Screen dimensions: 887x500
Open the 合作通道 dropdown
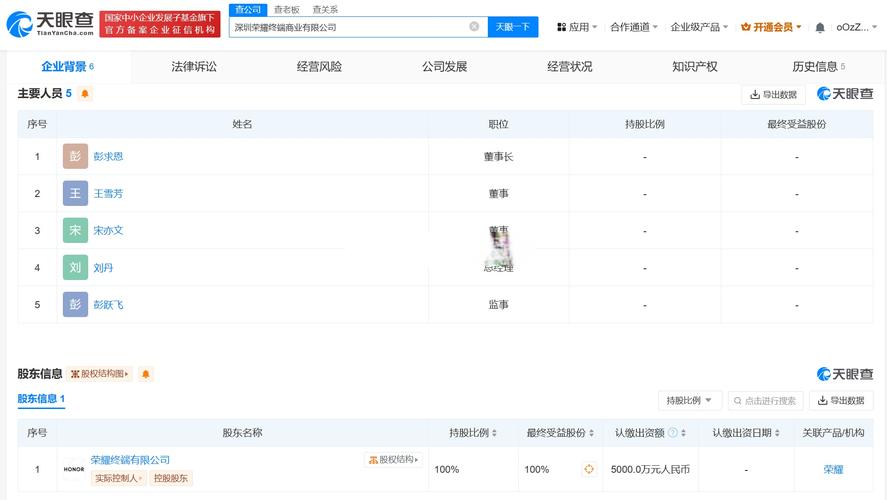pos(634,27)
